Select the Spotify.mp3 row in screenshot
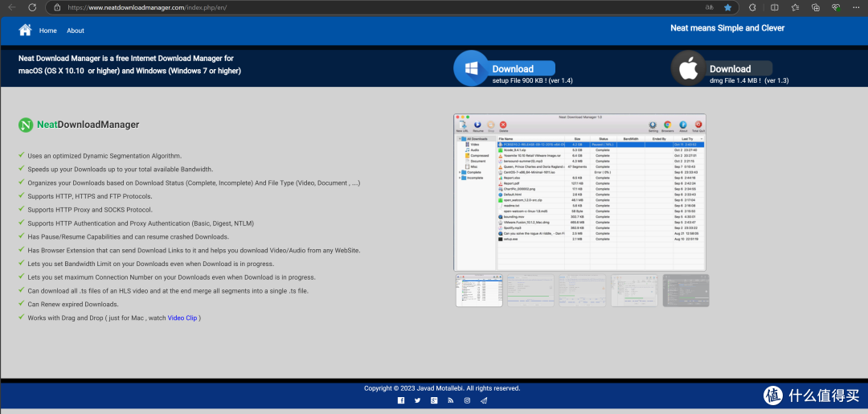This screenshot has width=868, height=414. tap(600, 228)
